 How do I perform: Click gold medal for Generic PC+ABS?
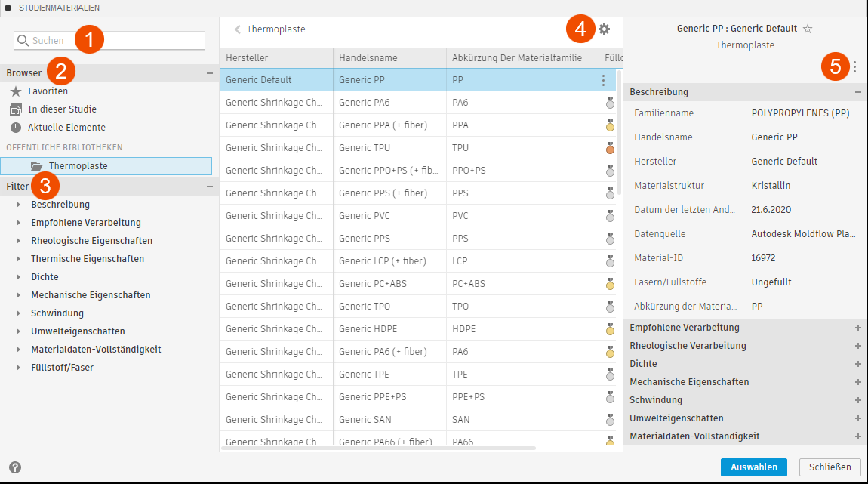click(610, 284)
